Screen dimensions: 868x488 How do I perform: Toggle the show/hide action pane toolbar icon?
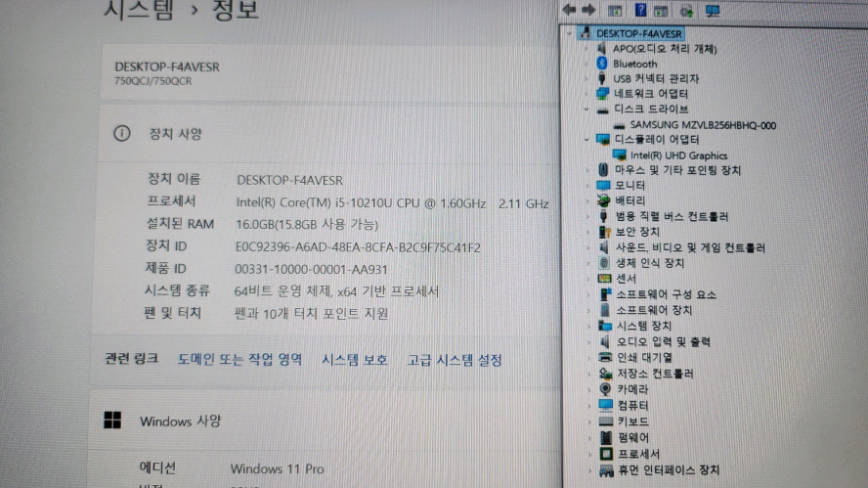click(661, 10)
